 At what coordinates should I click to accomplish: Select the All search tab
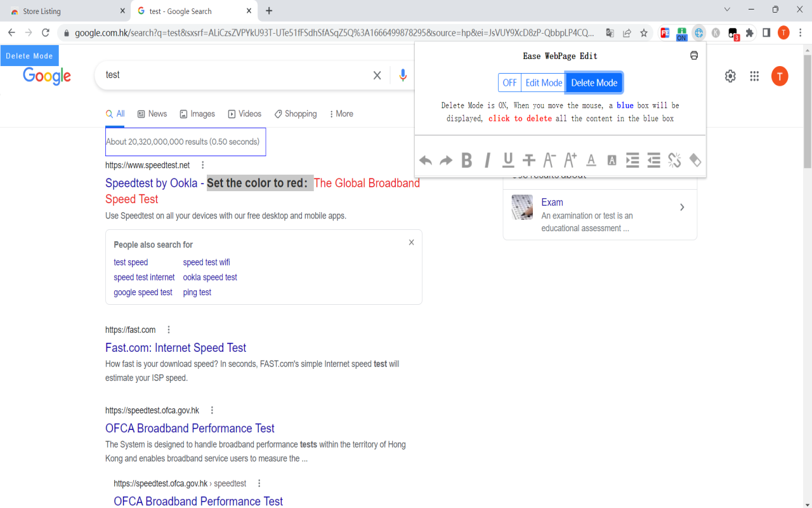pyautogui.click(x=115, y=114)
